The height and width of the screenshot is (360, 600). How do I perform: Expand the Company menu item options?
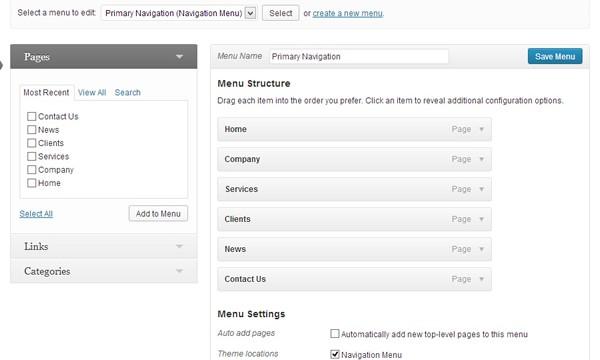click(x=482, y=159)
